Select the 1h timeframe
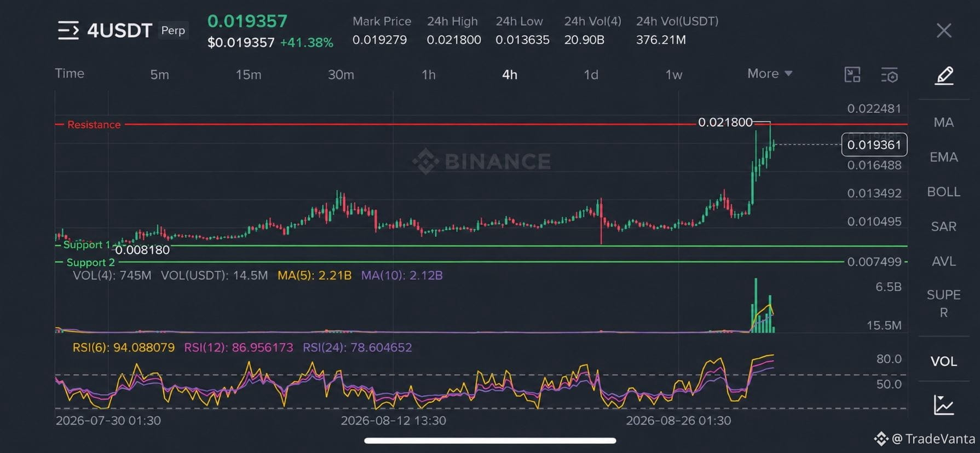The width and height of the screenshot is (980, 453). (429, 74)
